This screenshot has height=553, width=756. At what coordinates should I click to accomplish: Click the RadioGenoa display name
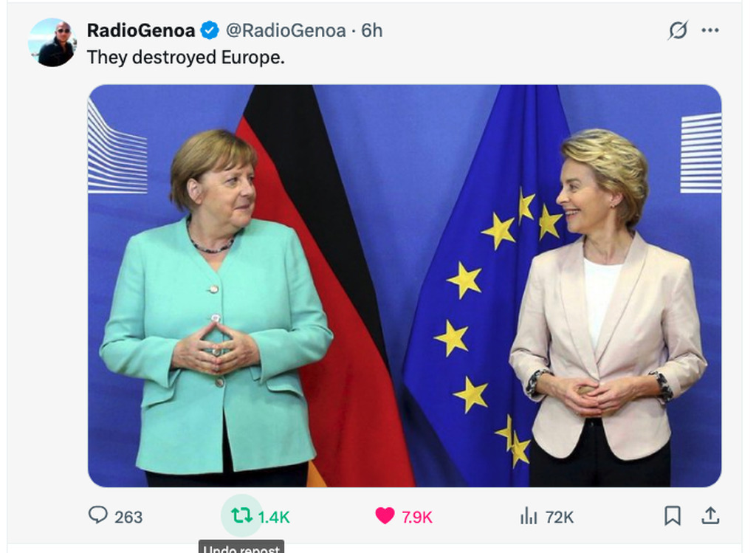(x=141, y=30)
